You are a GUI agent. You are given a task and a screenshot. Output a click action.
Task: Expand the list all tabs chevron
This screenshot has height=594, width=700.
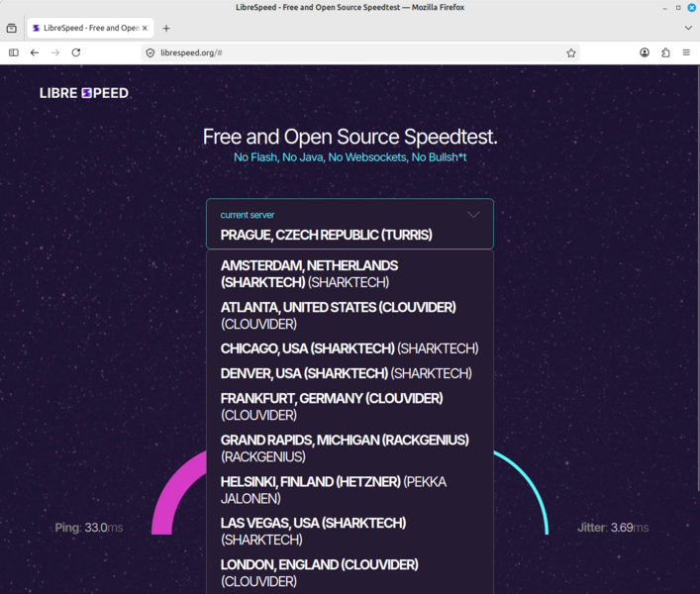click(x=688, y=28)
